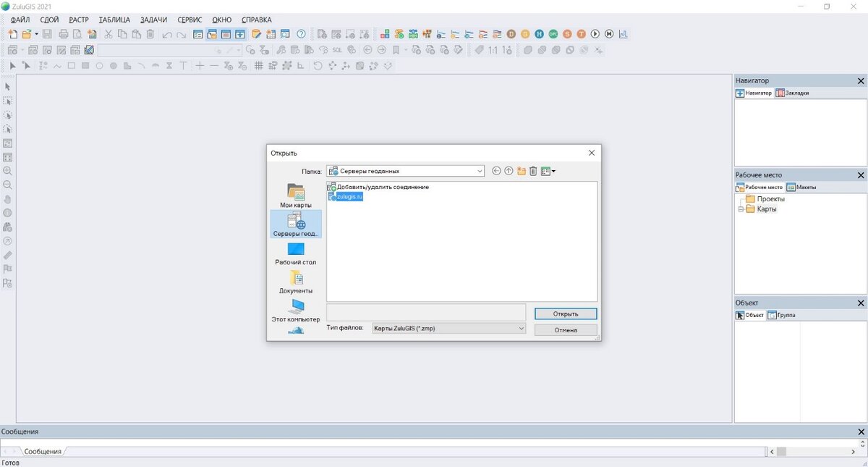The width and height of the screenshot is (868, 467).
Task: Click the back arrow in Open dialog
Action: tap(496, 171)
